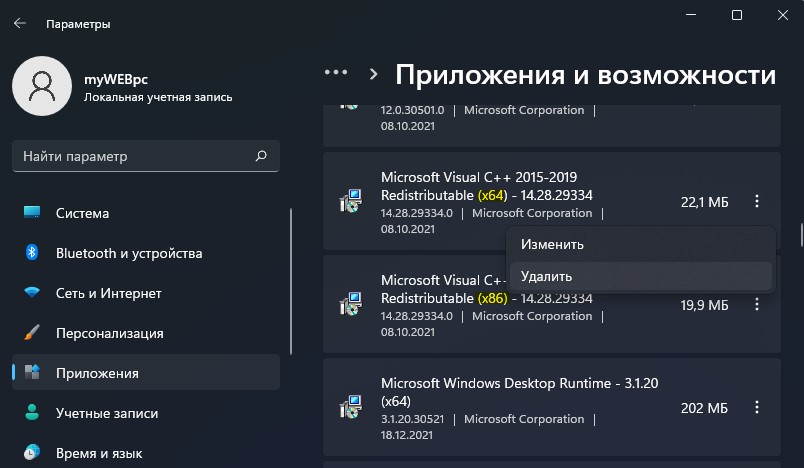Image resolution: width=804 pixels, height=468 pixels.
Task: Select Redistributable (x86) - 14.28.29334 text
Action: [487, 298]
